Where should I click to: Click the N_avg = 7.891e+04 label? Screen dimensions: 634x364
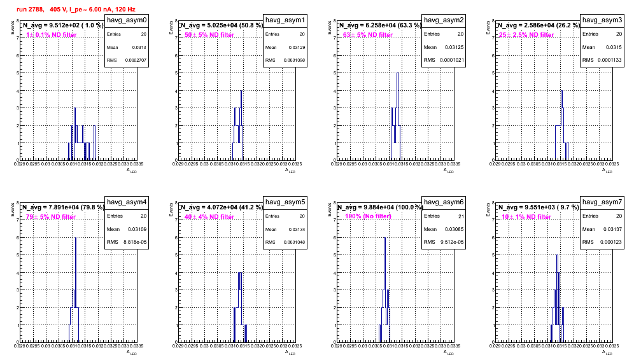tap(63, 207)
